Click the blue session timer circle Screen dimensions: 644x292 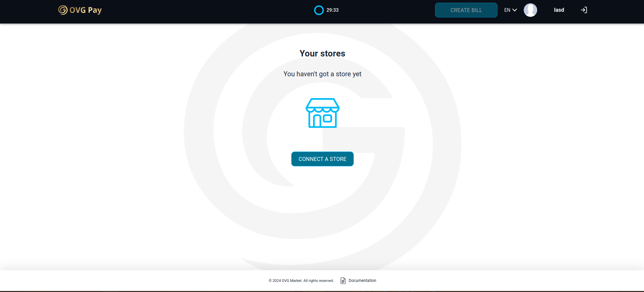tap(319, 10)
